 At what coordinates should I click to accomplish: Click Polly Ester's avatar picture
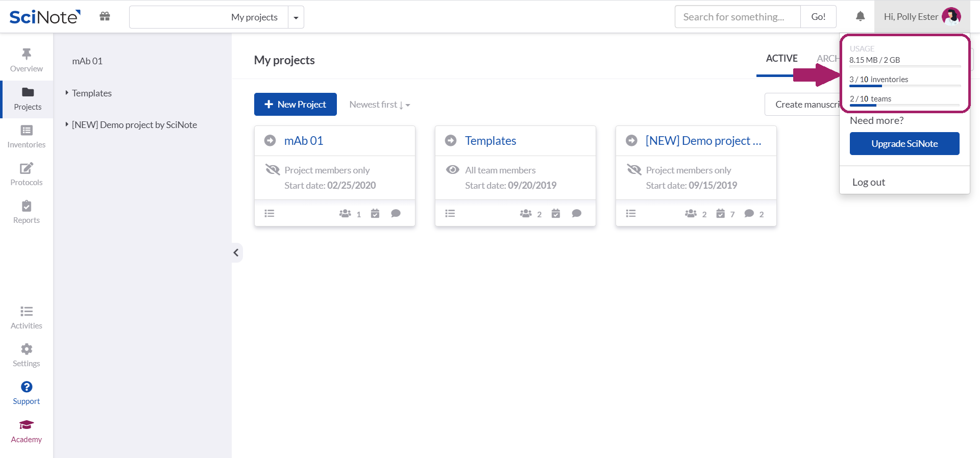pyautogui.click(x=951, y=16)
